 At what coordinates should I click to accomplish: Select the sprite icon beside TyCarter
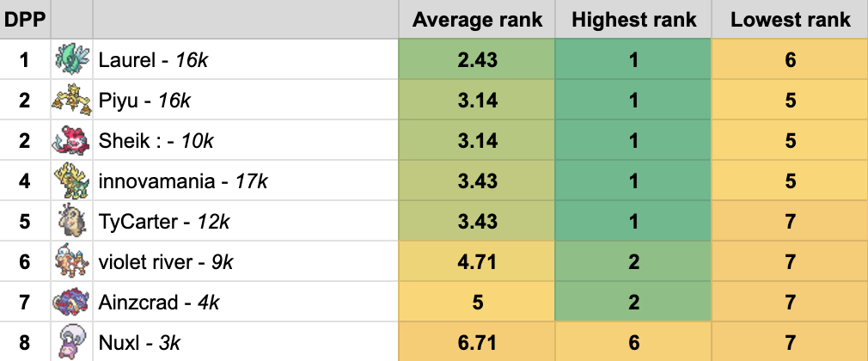coord(69,221)
